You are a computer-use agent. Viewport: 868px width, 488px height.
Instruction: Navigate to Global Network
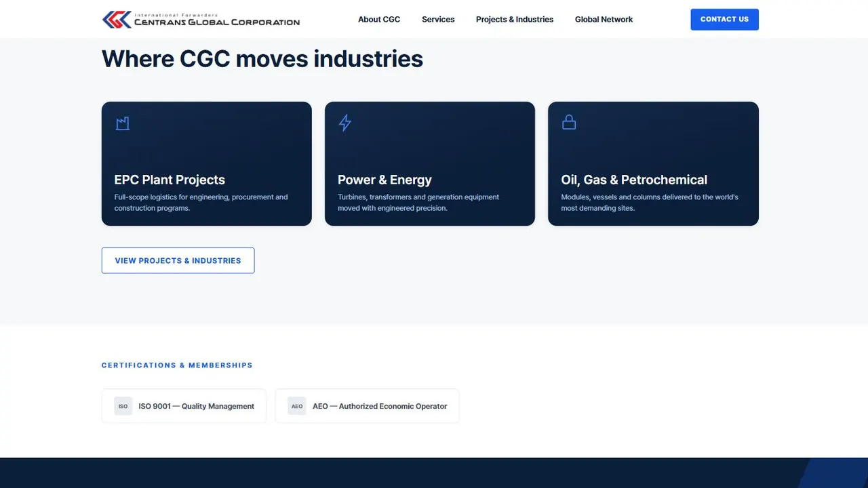tap(604, 20)
